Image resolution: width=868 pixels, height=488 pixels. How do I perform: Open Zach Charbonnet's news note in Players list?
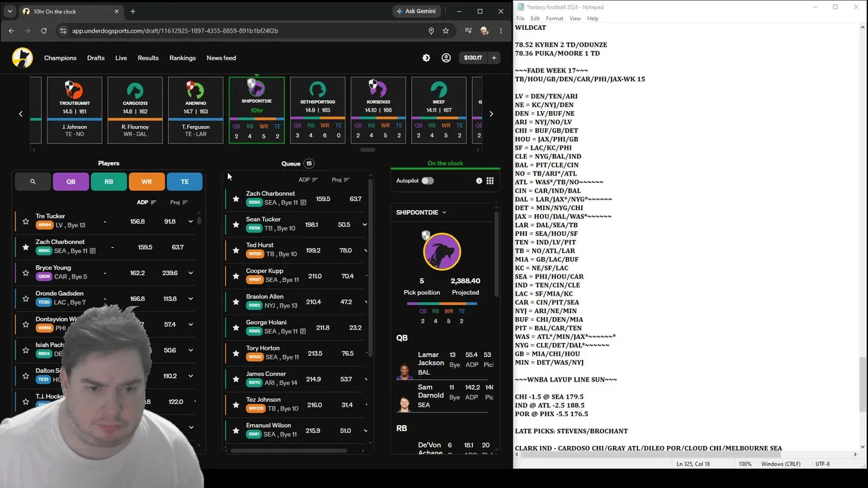coord(93,251)
